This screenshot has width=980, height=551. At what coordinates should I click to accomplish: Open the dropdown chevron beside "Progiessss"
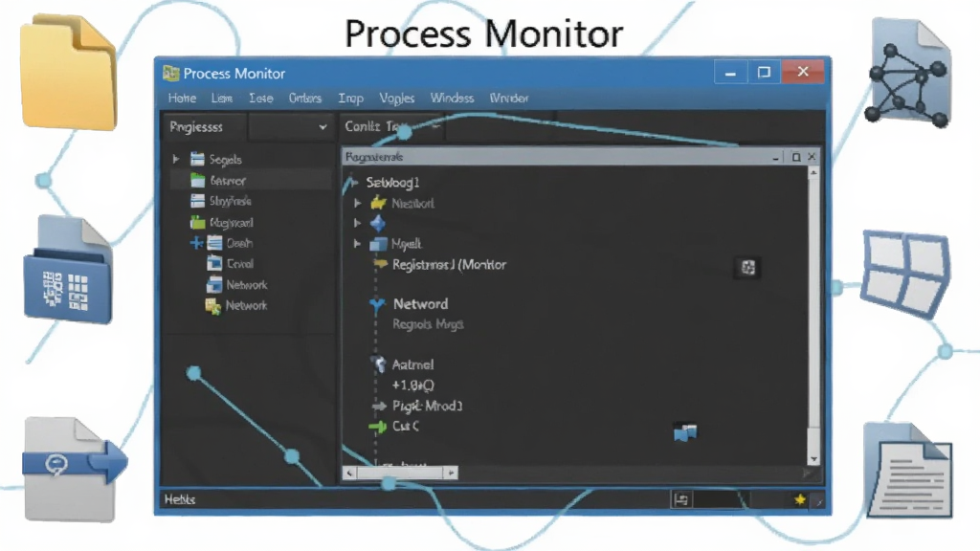323,127
